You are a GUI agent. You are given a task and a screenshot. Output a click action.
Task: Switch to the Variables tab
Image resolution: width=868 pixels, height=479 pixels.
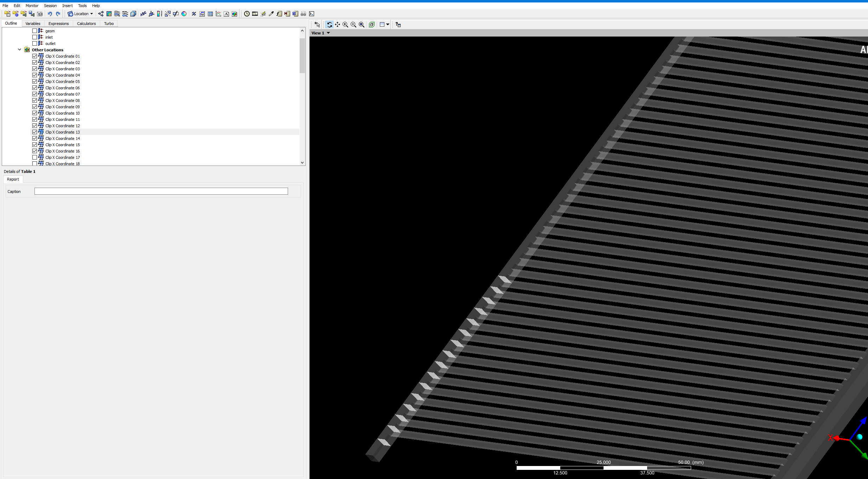click(33, 23)
